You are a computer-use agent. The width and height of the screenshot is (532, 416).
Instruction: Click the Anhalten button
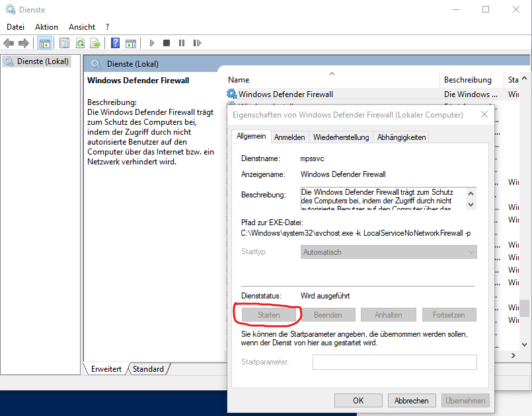389,315
